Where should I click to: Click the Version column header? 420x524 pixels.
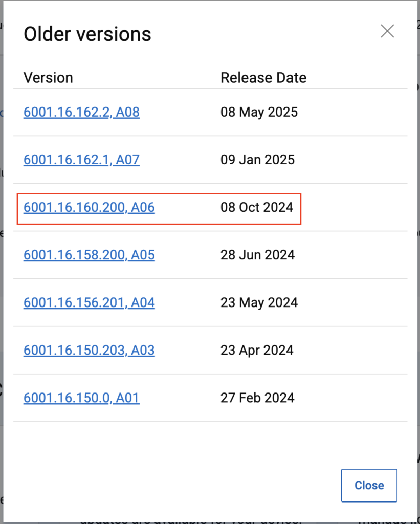[x=48, y=78]
